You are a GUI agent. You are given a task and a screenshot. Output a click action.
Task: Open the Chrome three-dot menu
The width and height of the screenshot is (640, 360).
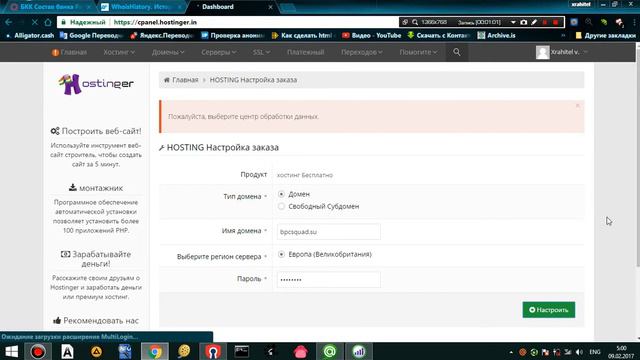pos(634,22)
